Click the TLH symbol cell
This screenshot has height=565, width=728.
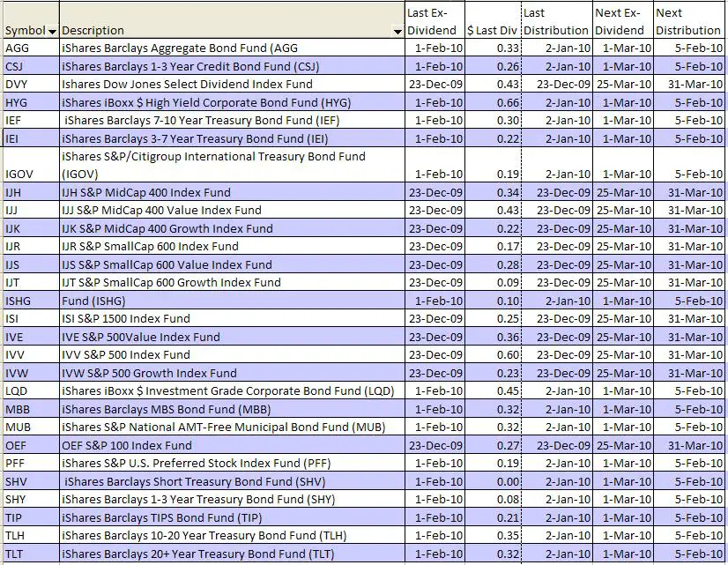(x=31, y=536)
